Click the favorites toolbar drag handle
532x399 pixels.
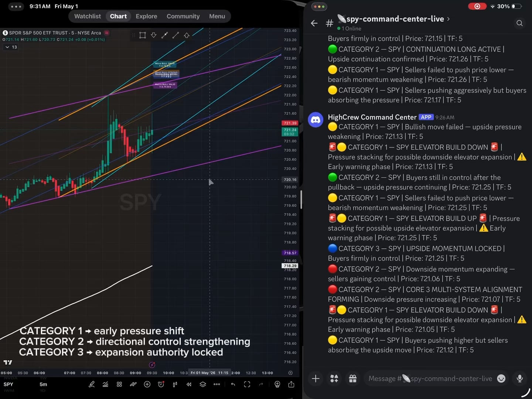point(133,35)
